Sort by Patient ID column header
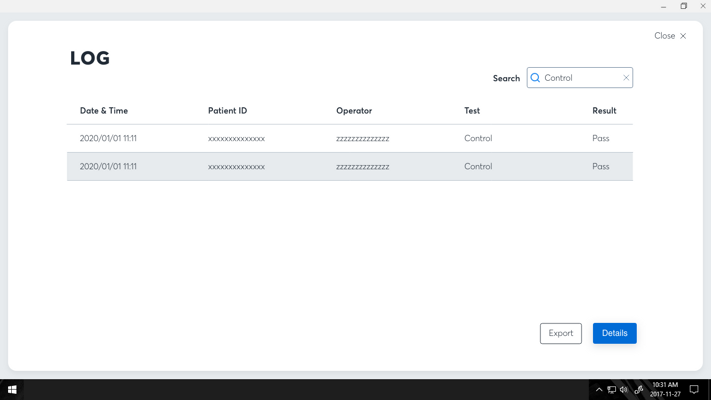 point(228,111)
